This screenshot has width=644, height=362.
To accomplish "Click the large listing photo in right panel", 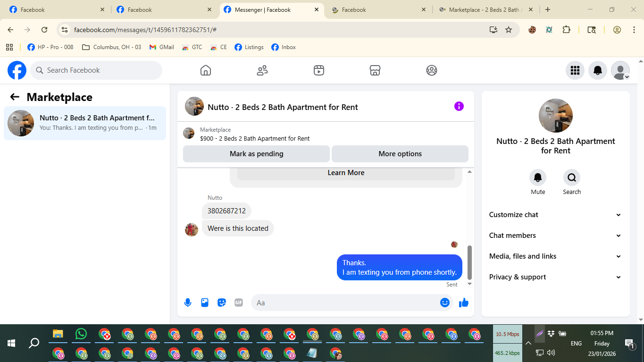I will (556, 116).
